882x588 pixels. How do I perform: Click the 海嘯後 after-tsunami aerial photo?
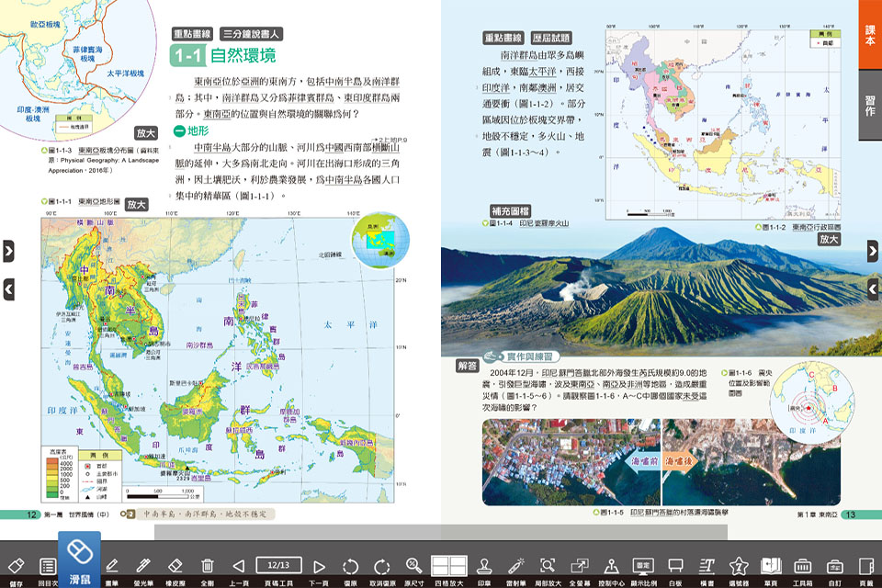752,461
